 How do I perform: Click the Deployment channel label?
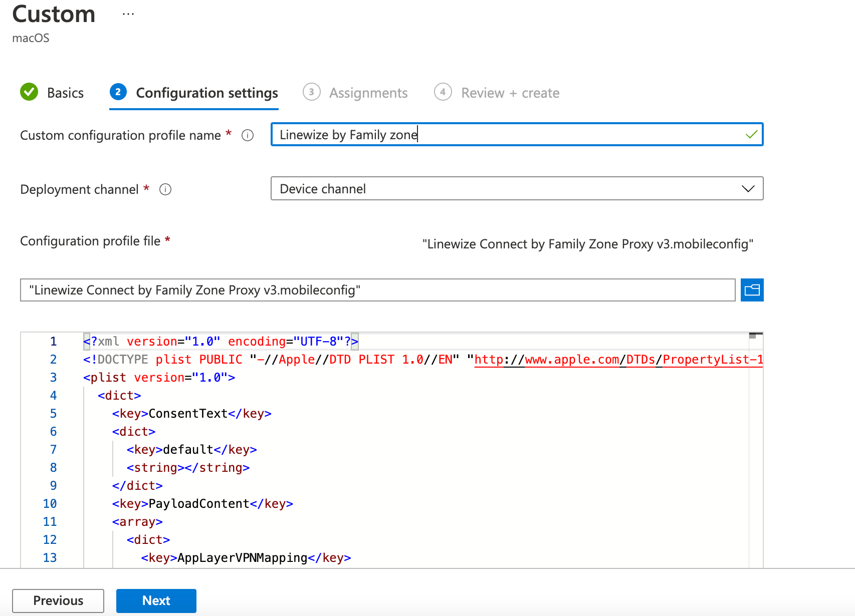(79, 189)
